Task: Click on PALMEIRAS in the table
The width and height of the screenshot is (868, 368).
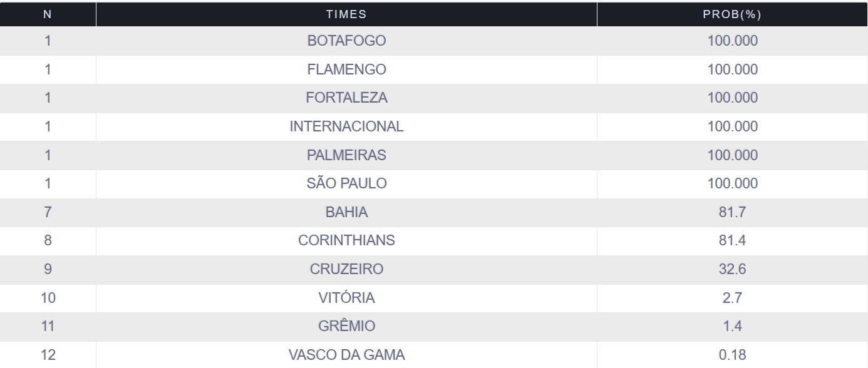Action: click(x=346, y=155)
